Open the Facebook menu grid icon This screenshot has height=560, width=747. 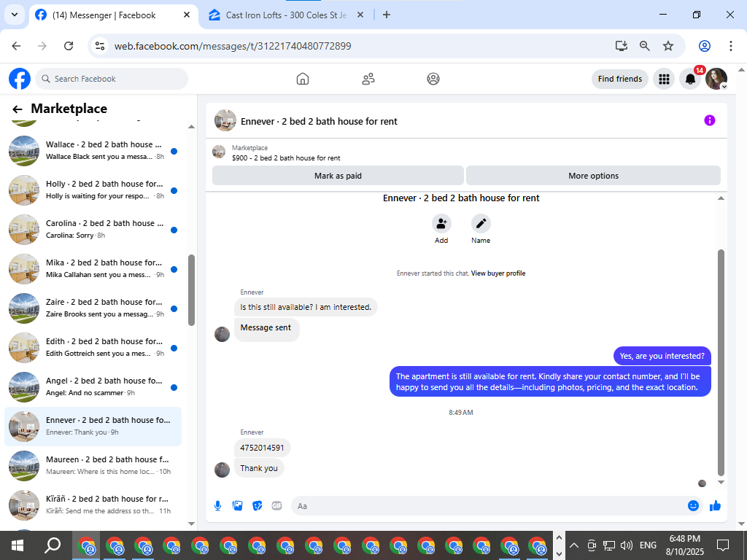[664, 79]
